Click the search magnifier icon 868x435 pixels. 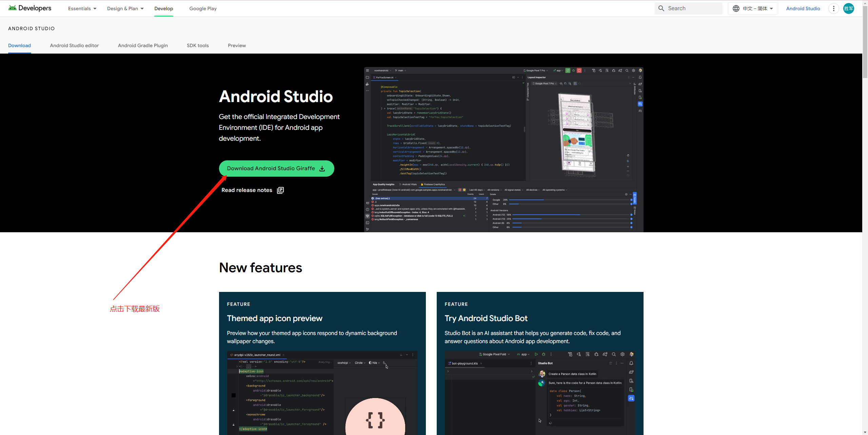click(x=661, y=8)
